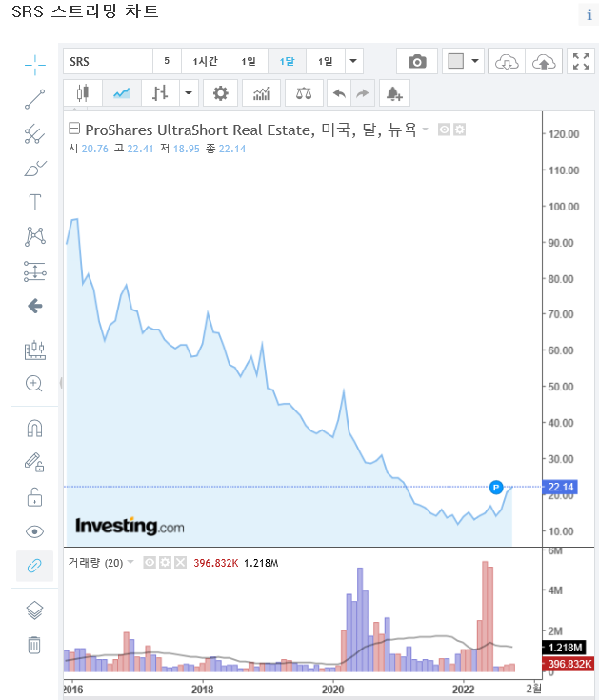This screenshot has height=700, width=599.
Task: Open the layout dropdown arrow
Action: pos(475,61)
